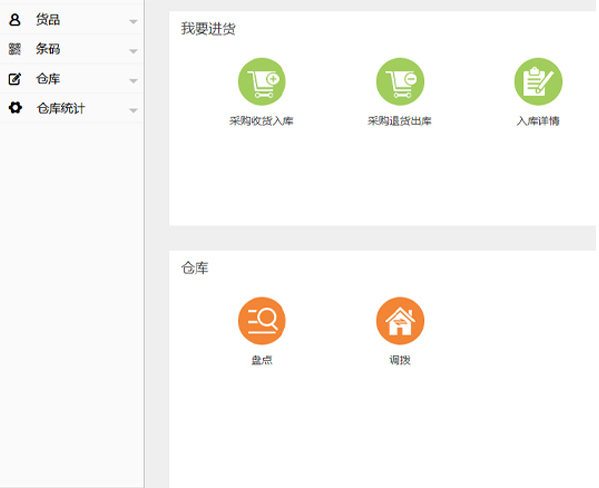
Task: Expand the 仓库统计 menu arrow
Action: [x=133, y=111]
